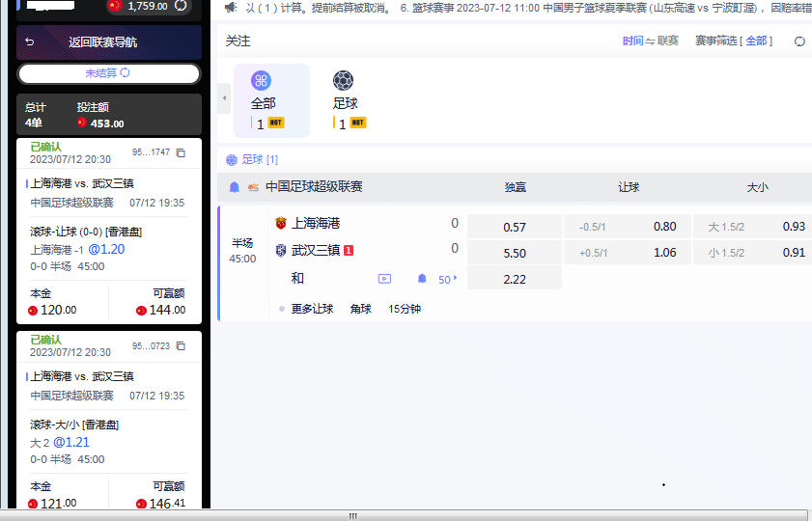Switch to 15分钟 markets
Viewport: 812px width, 521px height.
405,309
